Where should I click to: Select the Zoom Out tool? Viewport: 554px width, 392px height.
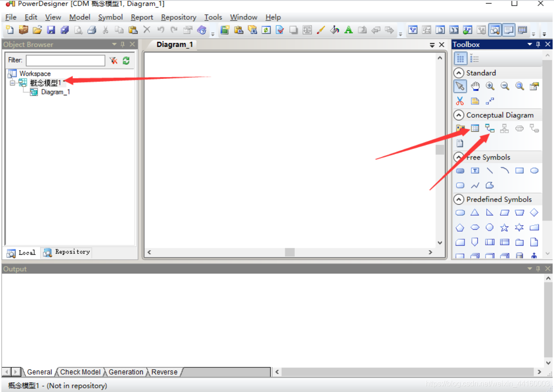tap(505, 86)
